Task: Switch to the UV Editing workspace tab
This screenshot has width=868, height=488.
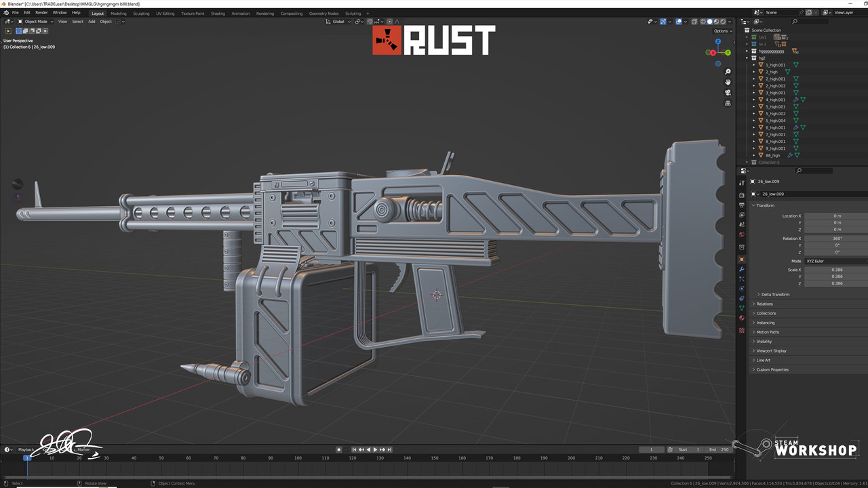Action: (x=165, y=14)
